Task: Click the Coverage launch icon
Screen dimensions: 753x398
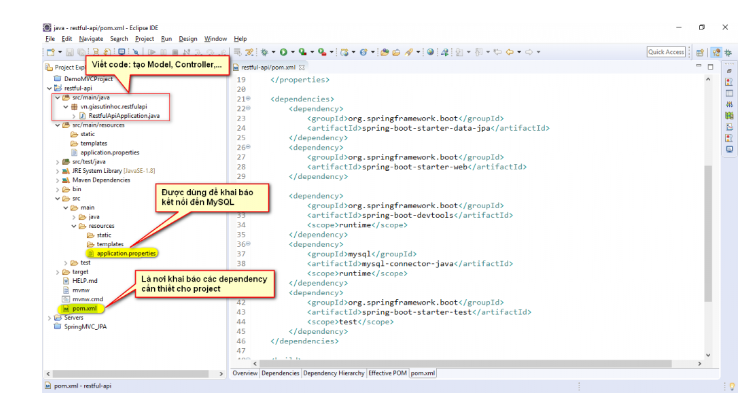Action: point(303,52)
